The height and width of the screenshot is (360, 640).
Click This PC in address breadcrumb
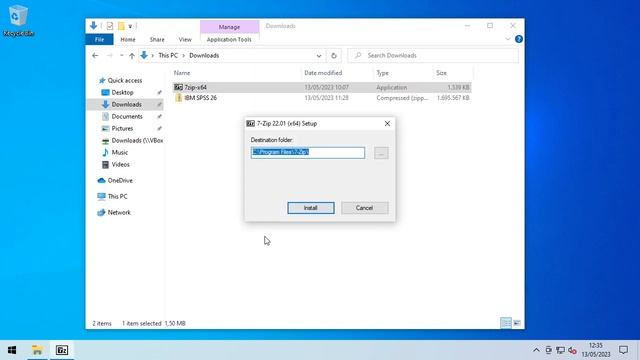tap(168, 56)
